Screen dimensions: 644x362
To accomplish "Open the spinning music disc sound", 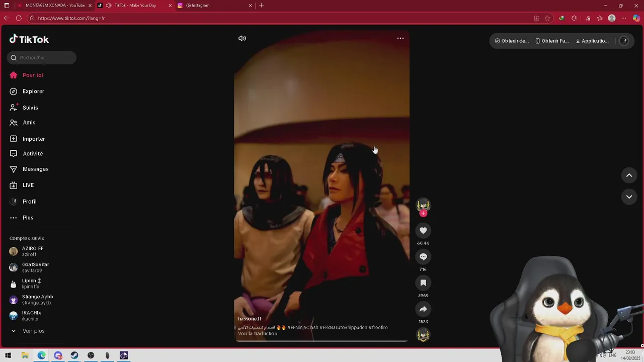I will [423, 335].
